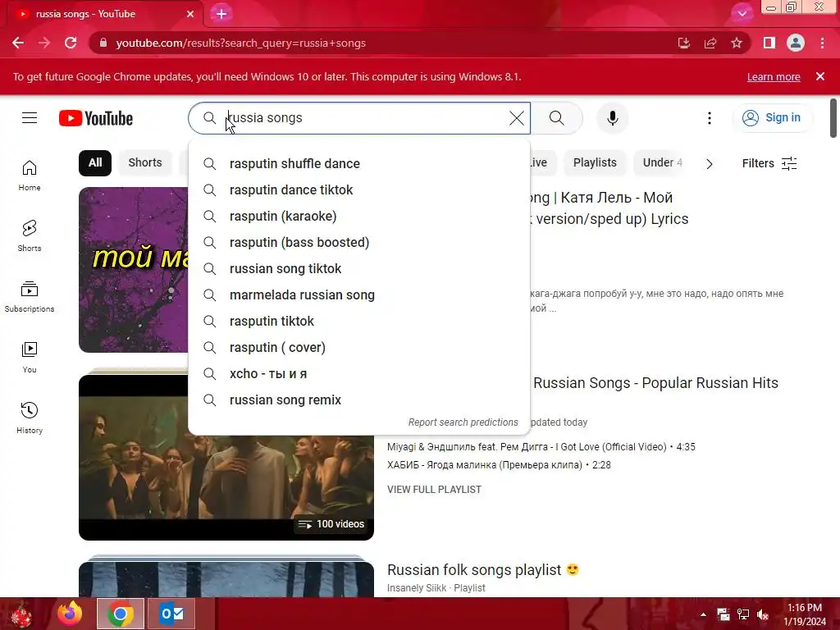The image size is (840, 630).
Task: Click the browser address bar URL
Action: point(240,43)
